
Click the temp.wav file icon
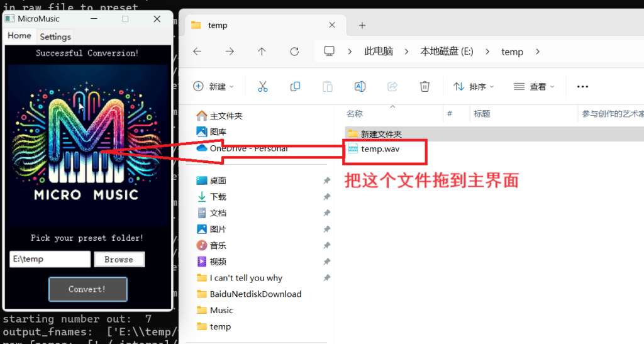[353, 148]
